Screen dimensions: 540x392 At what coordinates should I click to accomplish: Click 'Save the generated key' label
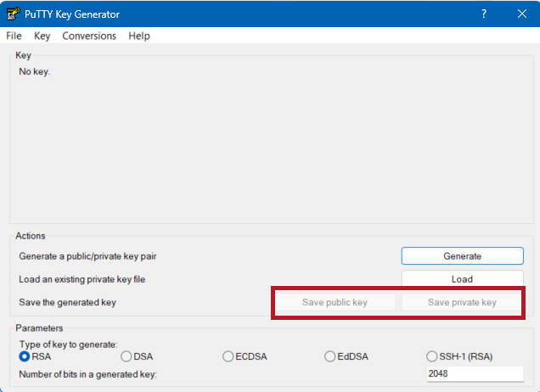pyautogui.click(x=68, y=303)
